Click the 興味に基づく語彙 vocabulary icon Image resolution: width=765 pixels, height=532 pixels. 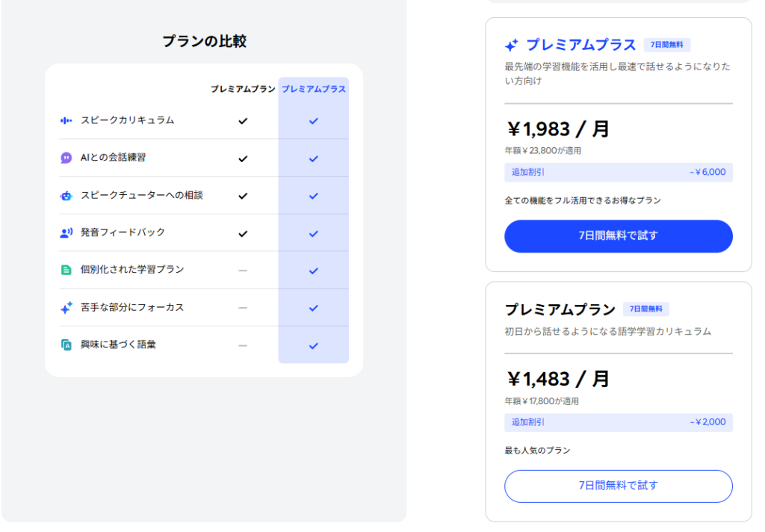coord(66,345)
